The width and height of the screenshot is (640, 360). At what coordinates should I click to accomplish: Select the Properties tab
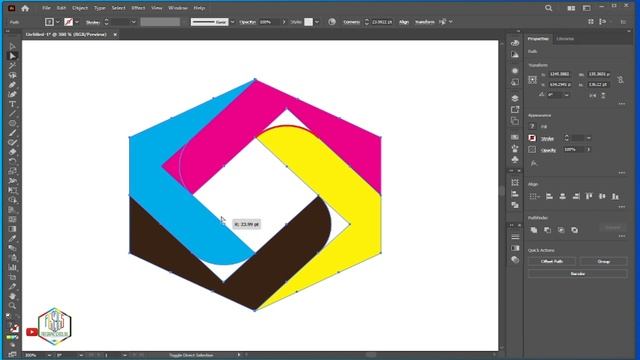point(538,39)
